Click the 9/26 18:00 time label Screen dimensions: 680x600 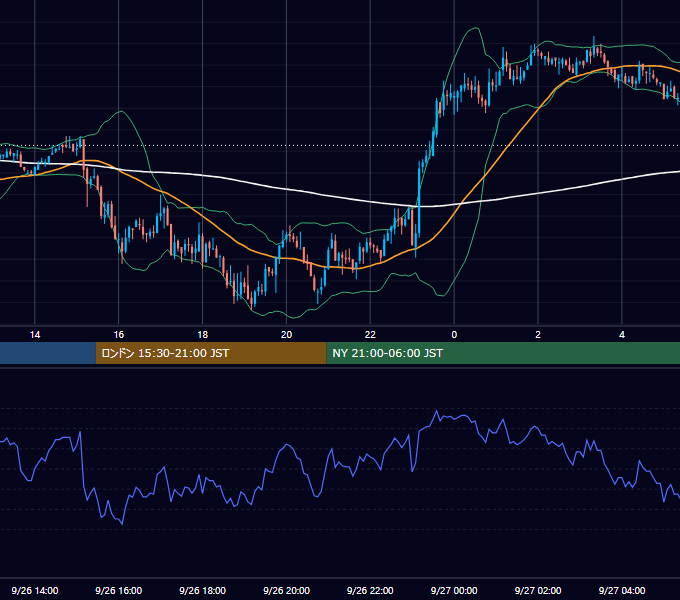click(x=203, y=590)
